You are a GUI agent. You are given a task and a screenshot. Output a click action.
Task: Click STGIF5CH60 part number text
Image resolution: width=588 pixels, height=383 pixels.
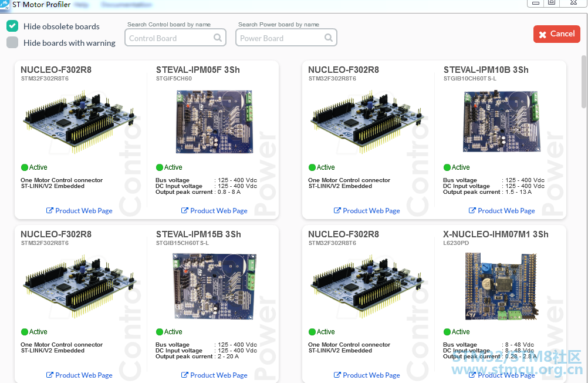(174, 79)
